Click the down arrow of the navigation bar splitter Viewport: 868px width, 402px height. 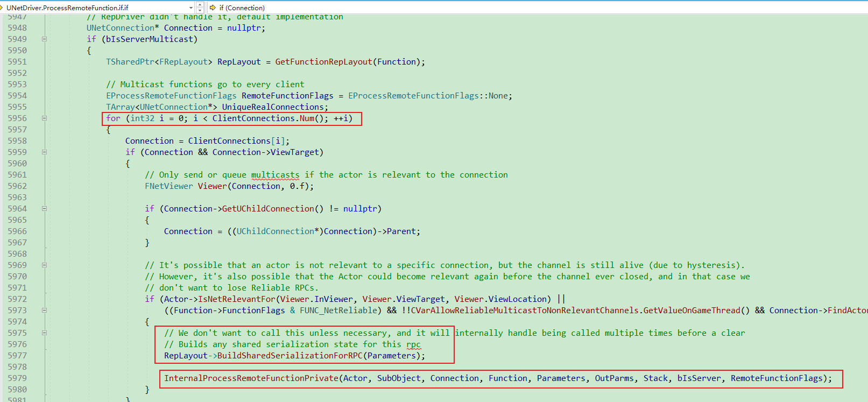tap(200, 10)
